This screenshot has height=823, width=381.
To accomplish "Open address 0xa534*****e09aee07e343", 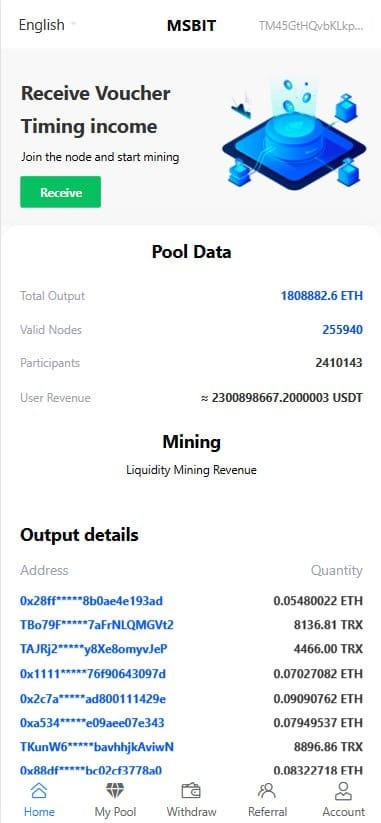I will (92, 723).
